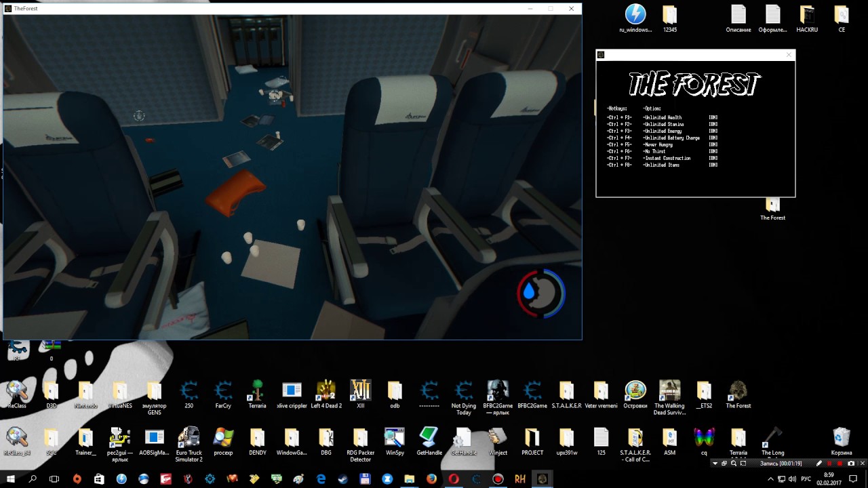This screenshot has height=488, width=868.
Task: Select the Winject desktop icon
Action: [498, 441]
